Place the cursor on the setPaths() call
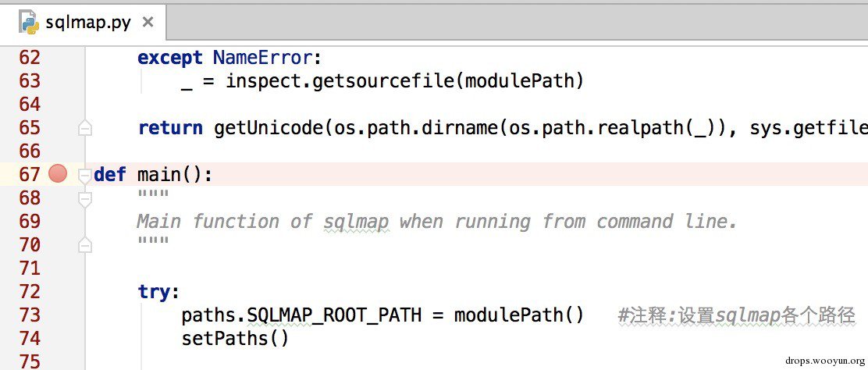The width and height of the screenshot is (868, 370). tap(235, 339)
